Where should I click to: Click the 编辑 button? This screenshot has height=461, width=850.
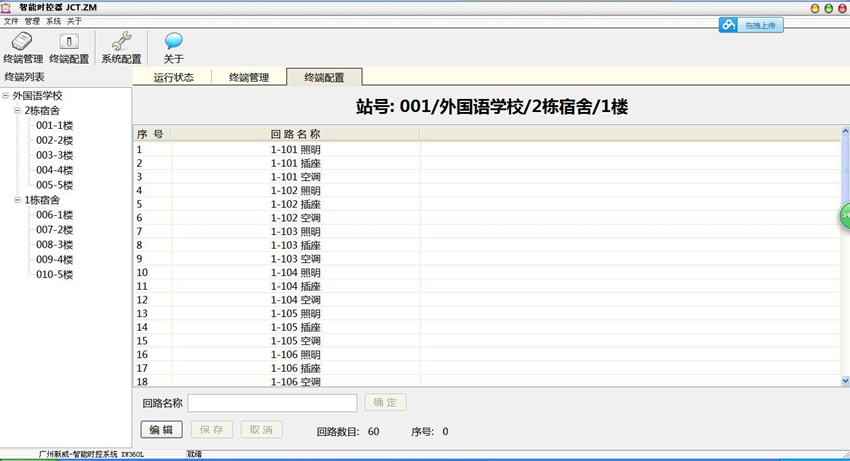(x=161, y=430)
